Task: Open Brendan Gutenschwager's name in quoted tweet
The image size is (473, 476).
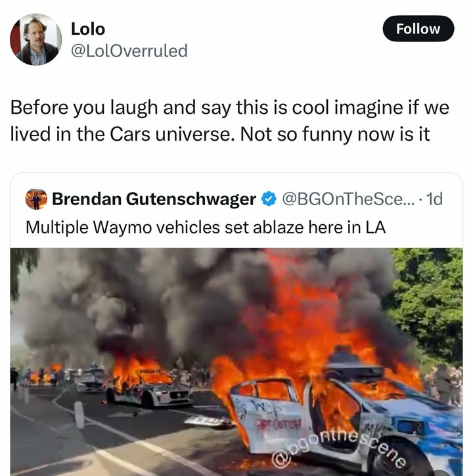Action: coord(154,199)
